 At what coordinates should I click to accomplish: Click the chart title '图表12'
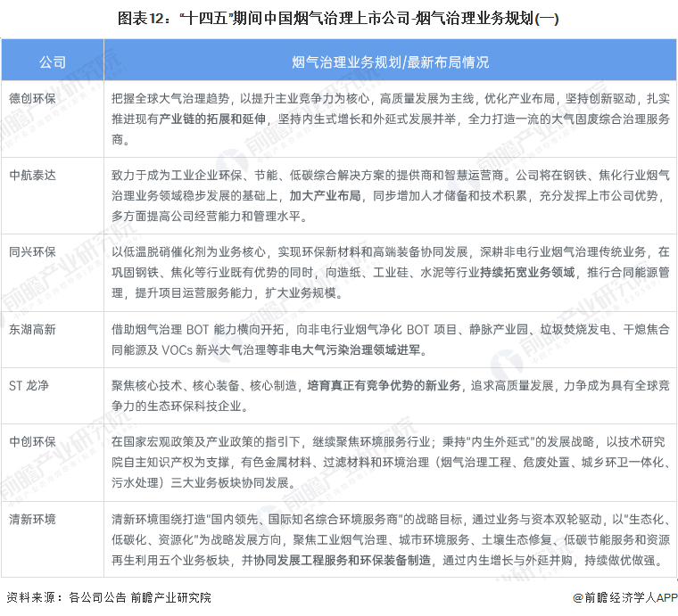pyautogui.click(x=338, y=19)
